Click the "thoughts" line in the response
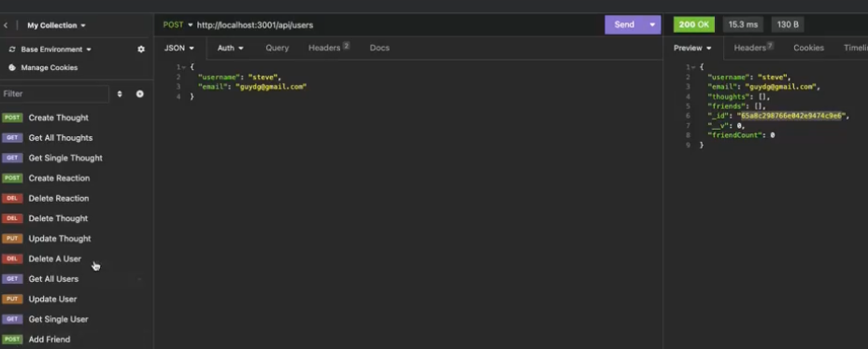The width and height of the screenshot is (868, 349). (x=738, y=97)
